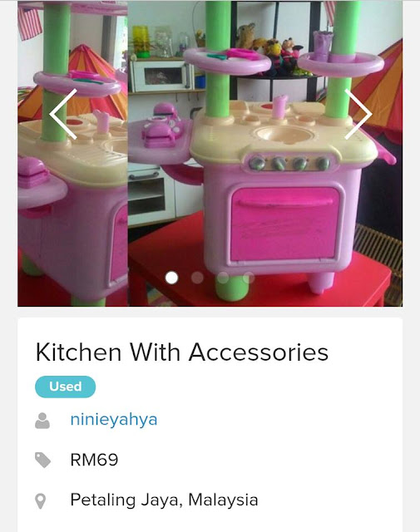The height and width of the screenshot is (532, 420).
Task: Tap the toy sink basin in the photo
Action: (284, 135)
